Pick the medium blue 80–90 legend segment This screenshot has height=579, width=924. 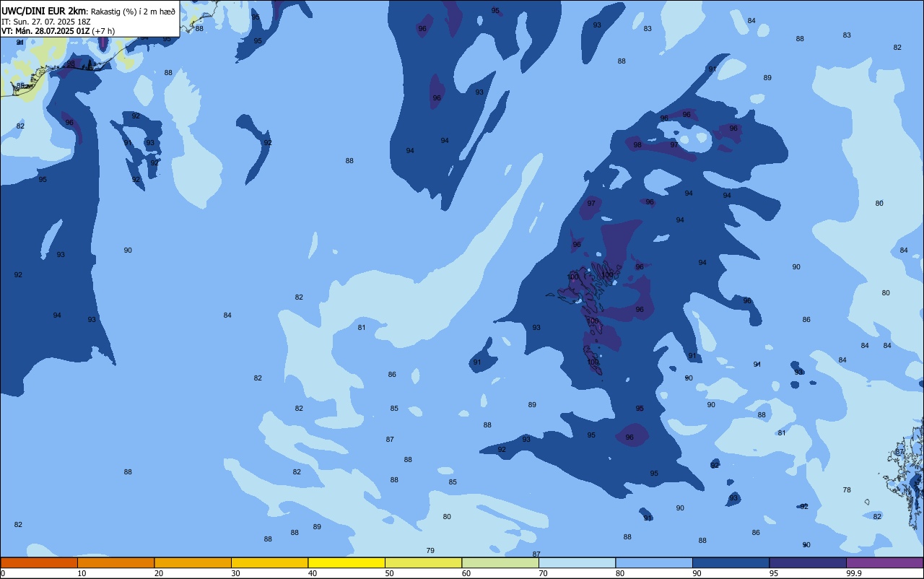pyautogui.click(x=654, y=562)
